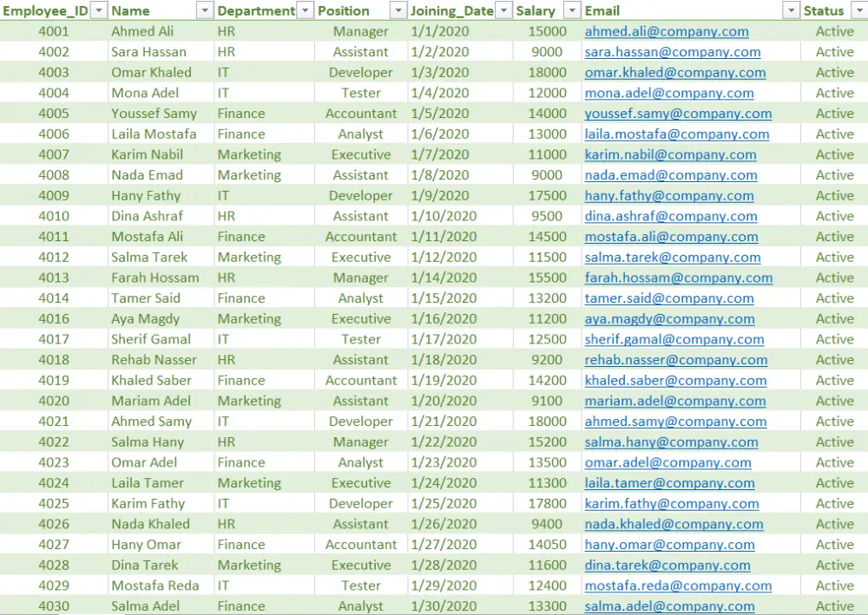The width and height of the screenshot is (868, 615).
Task: Select the Active status of employee 4030
Action: (834, 605)
